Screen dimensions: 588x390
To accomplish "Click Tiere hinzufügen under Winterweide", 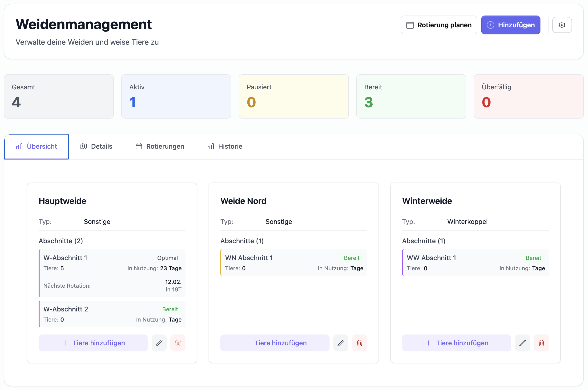I will click(456, 343).
